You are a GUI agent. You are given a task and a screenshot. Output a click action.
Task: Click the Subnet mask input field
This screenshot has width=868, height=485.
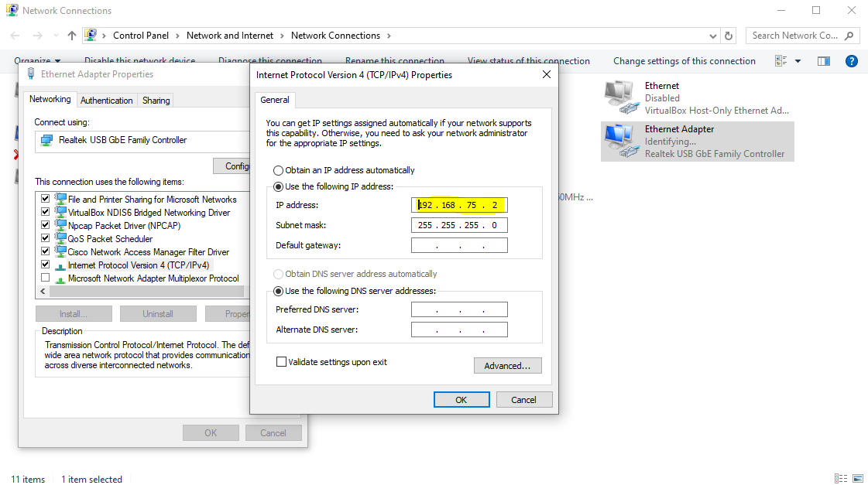pos(459,226)
